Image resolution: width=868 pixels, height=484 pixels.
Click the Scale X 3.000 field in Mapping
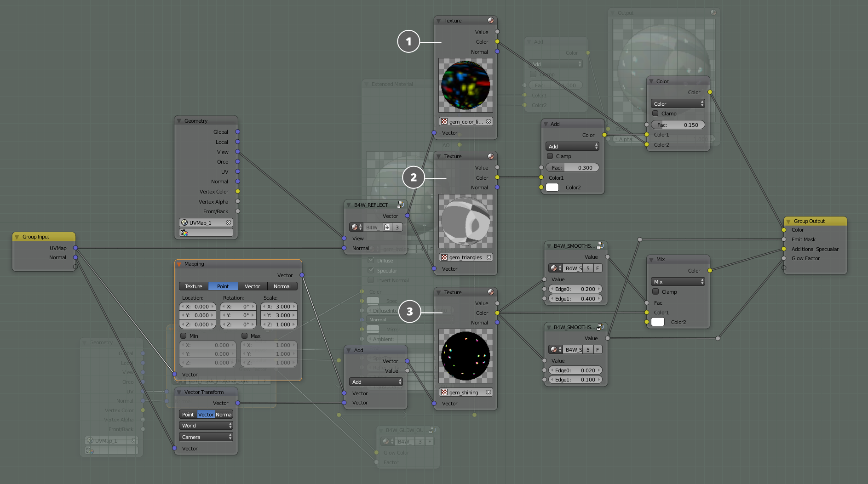pos(279,307)
